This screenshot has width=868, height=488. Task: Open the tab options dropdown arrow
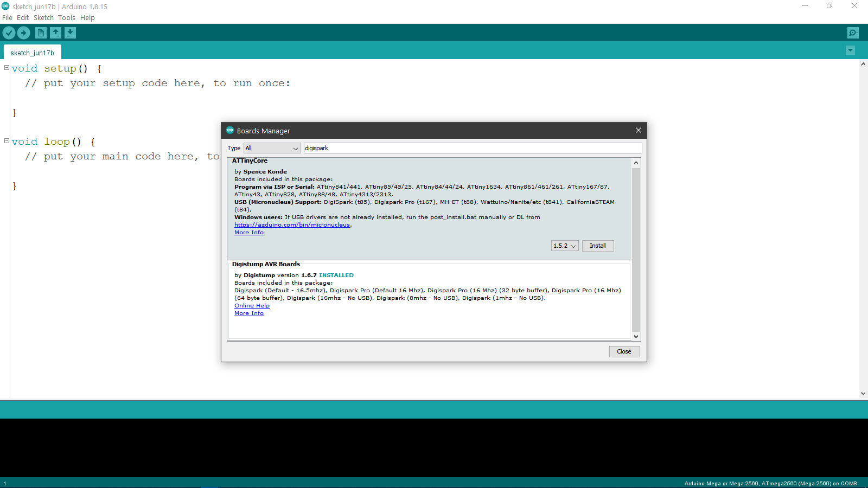(850, 50)
